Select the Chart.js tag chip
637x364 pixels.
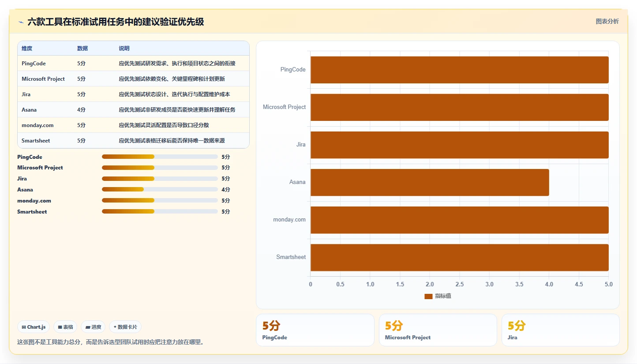tap(34, 327)
